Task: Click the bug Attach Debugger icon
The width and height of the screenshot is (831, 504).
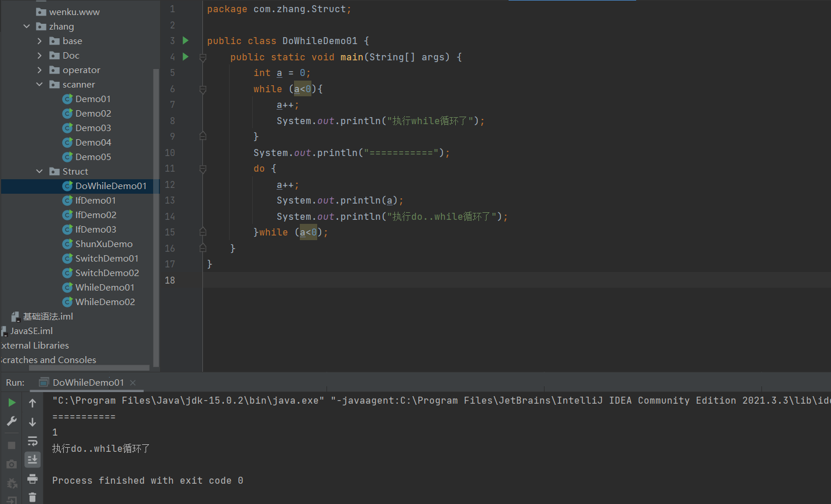Action: [12, 483]
